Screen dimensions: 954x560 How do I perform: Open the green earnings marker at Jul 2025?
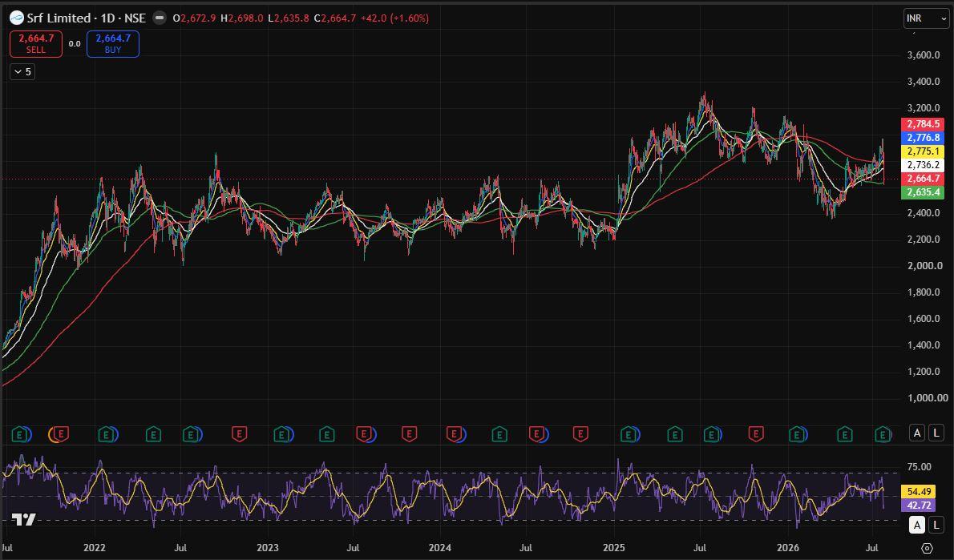coord(713,434)
